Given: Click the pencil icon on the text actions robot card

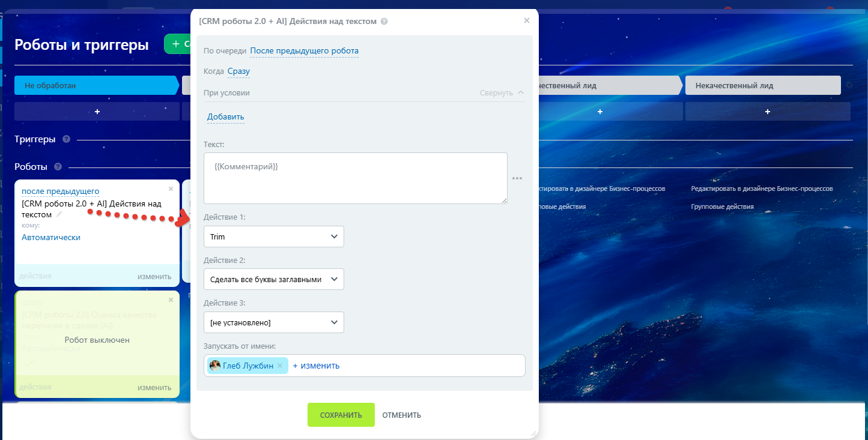Looking at the screenshot, I should click(x=59, y=214).
